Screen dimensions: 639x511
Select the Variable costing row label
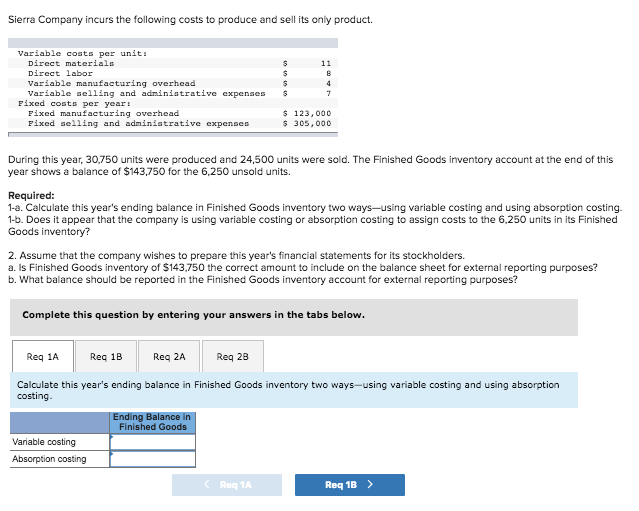pos(44,442)
